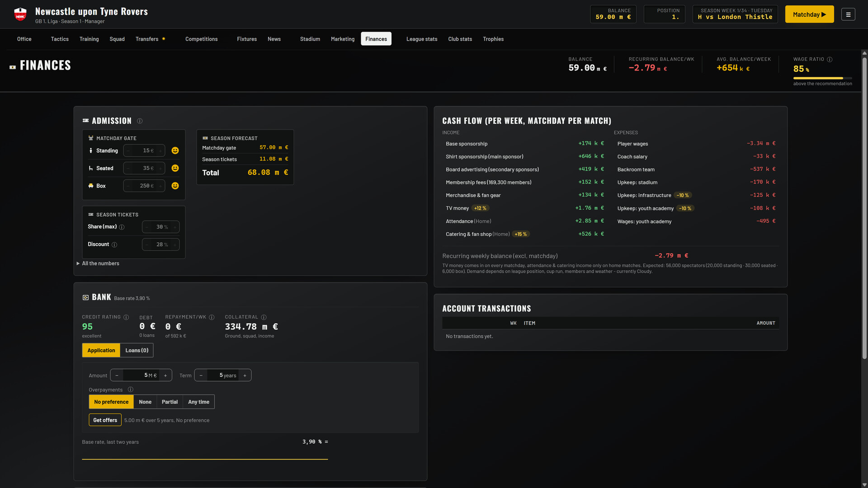Click the Box seating icon

click(x=91, y=186)
